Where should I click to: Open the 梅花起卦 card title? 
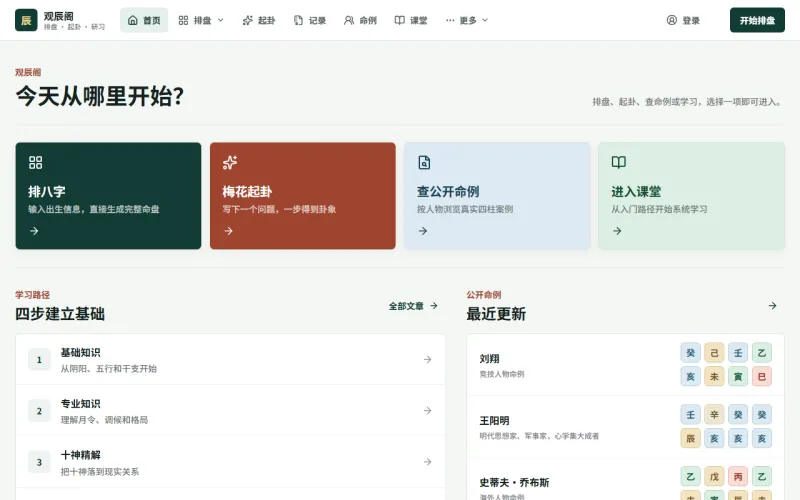[x=247, y=191]
